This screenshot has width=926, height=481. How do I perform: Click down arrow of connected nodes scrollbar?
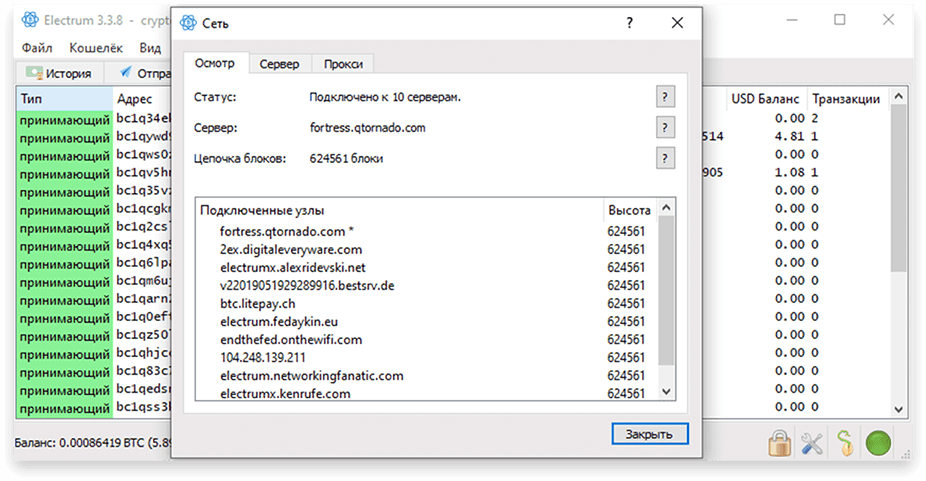pos(666,391)
